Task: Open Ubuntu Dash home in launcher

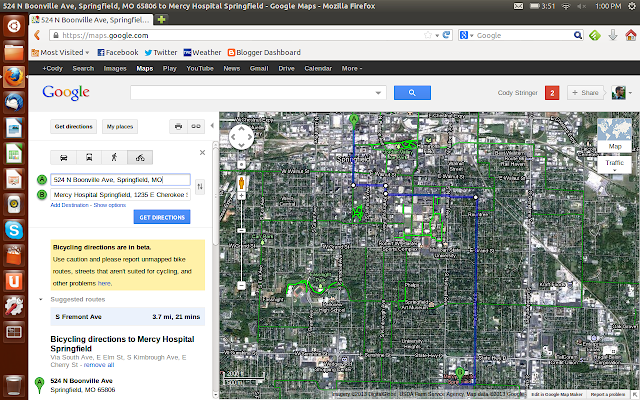Action: (14, 27)
